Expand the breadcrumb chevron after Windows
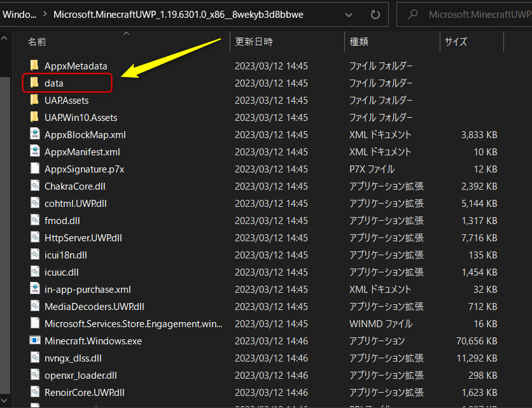The height and width of the screenshot is (408, 532). (x=44, y=14)
